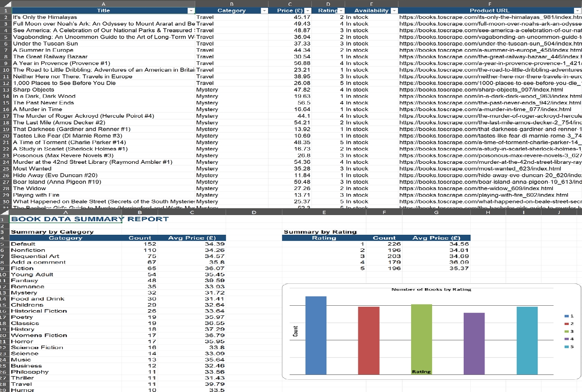582x392 pixels.
Task: Click the count cell 152 for Default
Action: 140,244
